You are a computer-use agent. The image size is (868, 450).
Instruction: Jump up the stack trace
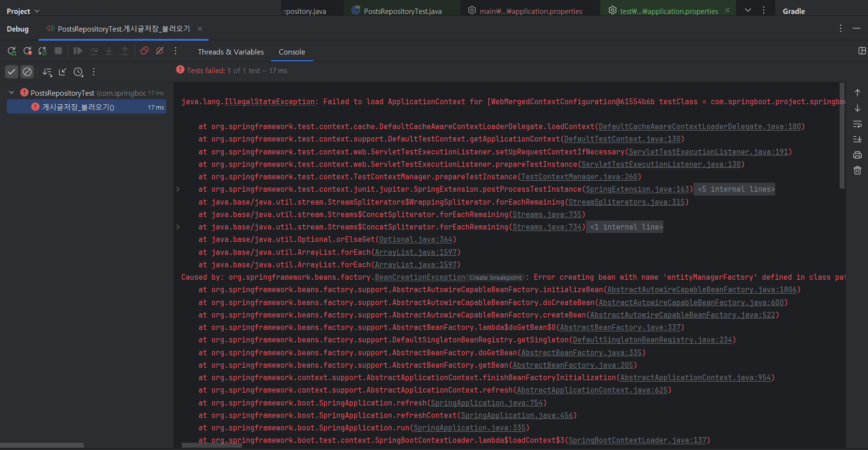click(x=857, y=93)
